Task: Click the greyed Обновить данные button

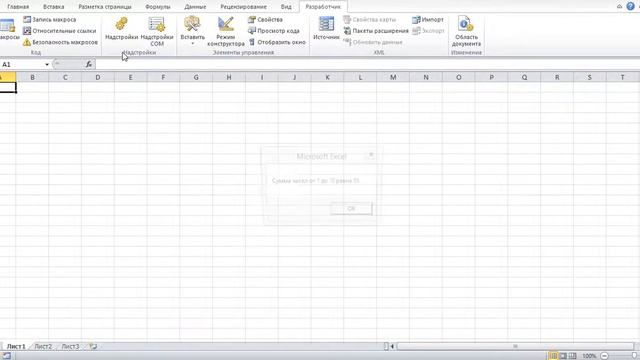Action: pyautogui.click(x=373, y=42)
